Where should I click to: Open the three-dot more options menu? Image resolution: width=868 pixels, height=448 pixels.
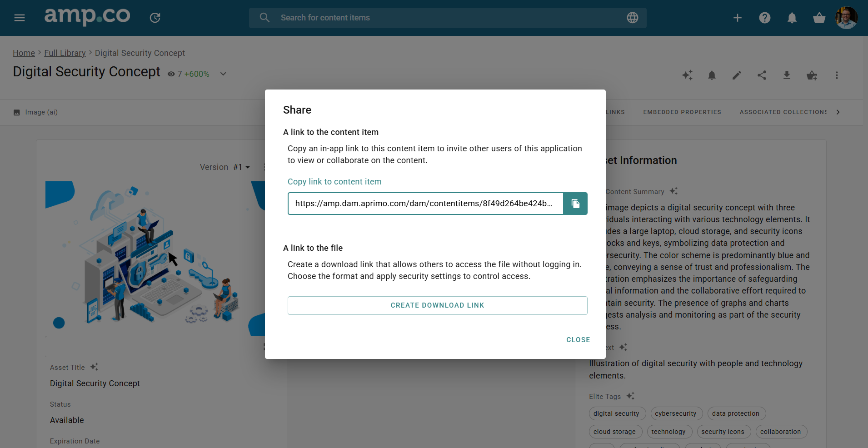point(837,75)
